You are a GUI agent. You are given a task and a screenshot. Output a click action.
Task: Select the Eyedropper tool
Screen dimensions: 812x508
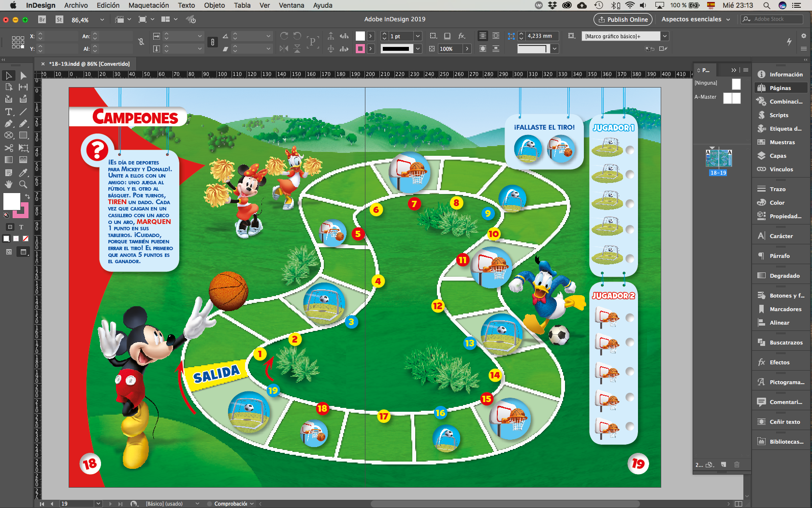[23, 173]
